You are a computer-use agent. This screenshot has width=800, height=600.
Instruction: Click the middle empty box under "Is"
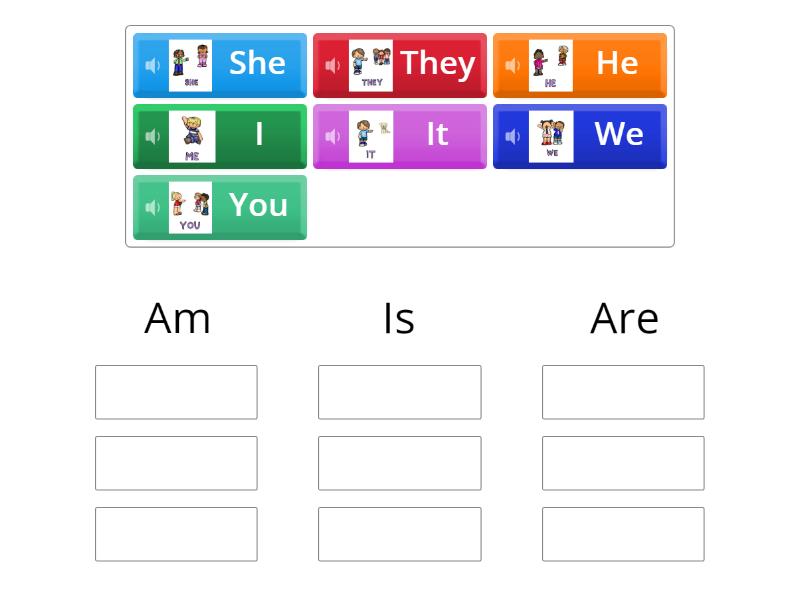pos(400,462)
